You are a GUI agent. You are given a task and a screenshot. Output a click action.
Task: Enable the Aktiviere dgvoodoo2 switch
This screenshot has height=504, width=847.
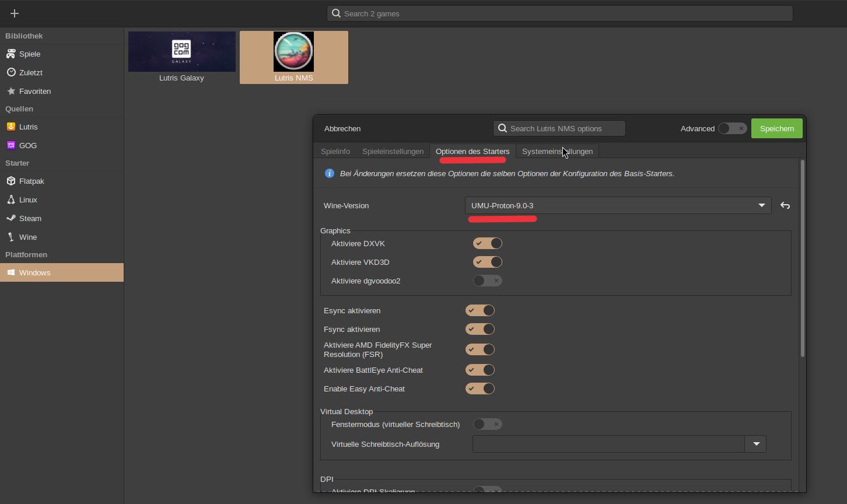[x=488, y=281]
